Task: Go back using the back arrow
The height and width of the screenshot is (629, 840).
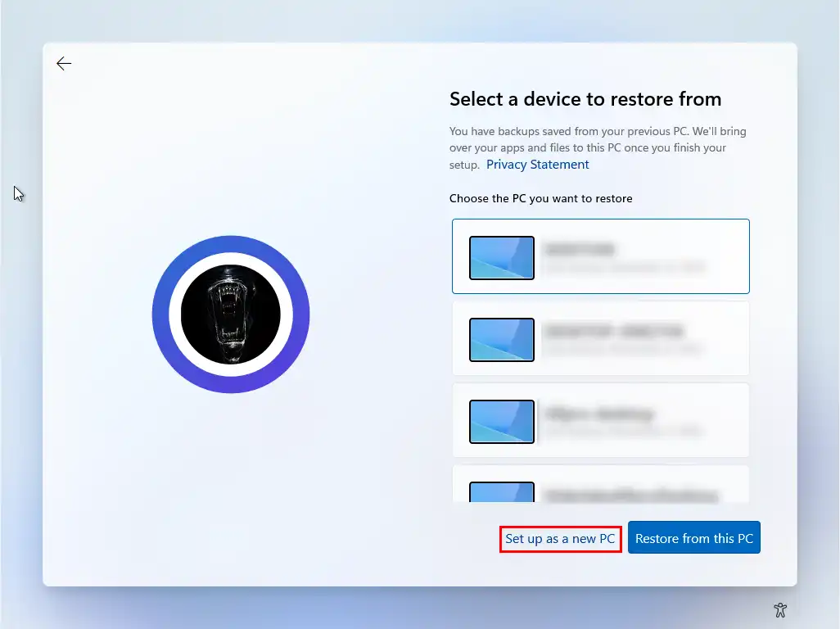Action: [x=64, y=63]
